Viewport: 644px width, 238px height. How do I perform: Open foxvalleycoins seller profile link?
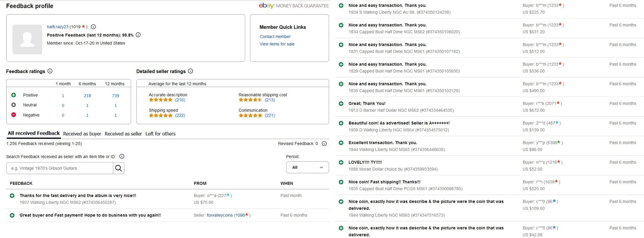point(219,215)
